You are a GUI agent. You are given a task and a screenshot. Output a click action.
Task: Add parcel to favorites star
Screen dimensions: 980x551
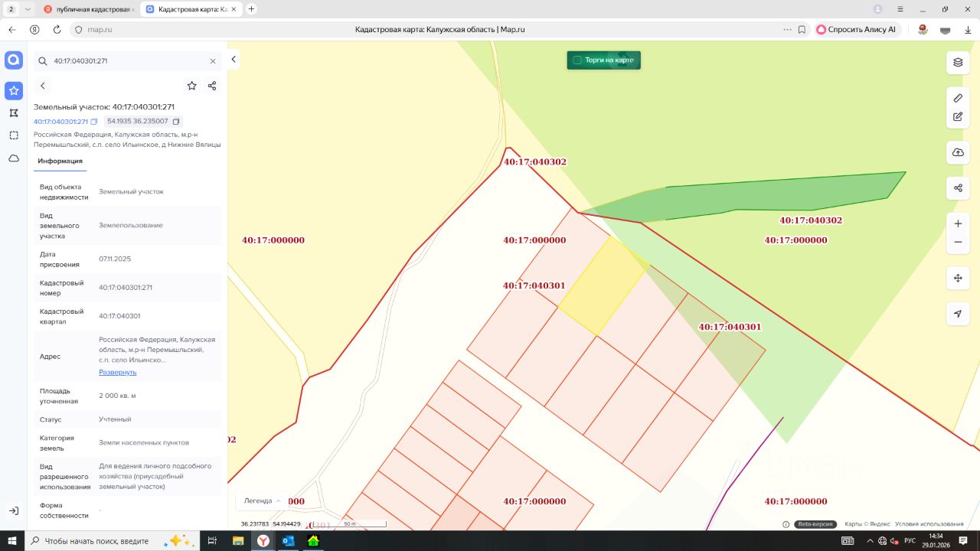point(191,86)
